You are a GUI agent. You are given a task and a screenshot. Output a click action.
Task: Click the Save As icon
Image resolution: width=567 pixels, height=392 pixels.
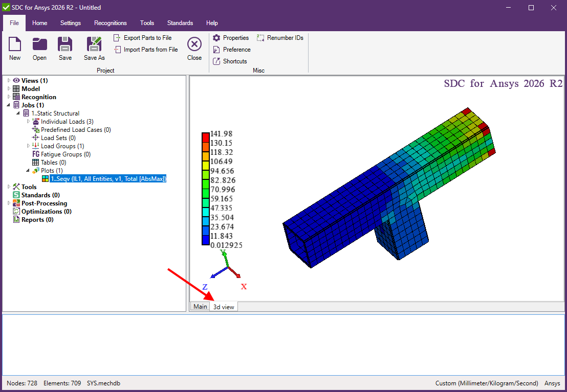(94, 44)
